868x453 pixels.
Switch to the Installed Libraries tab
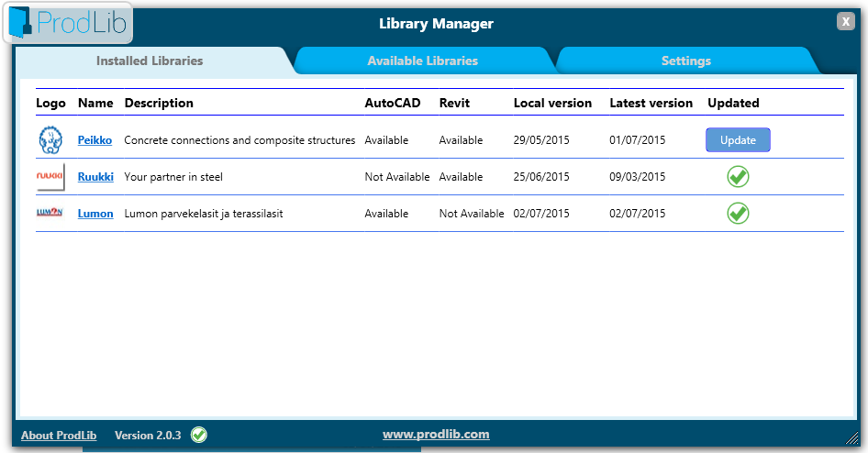150,61
